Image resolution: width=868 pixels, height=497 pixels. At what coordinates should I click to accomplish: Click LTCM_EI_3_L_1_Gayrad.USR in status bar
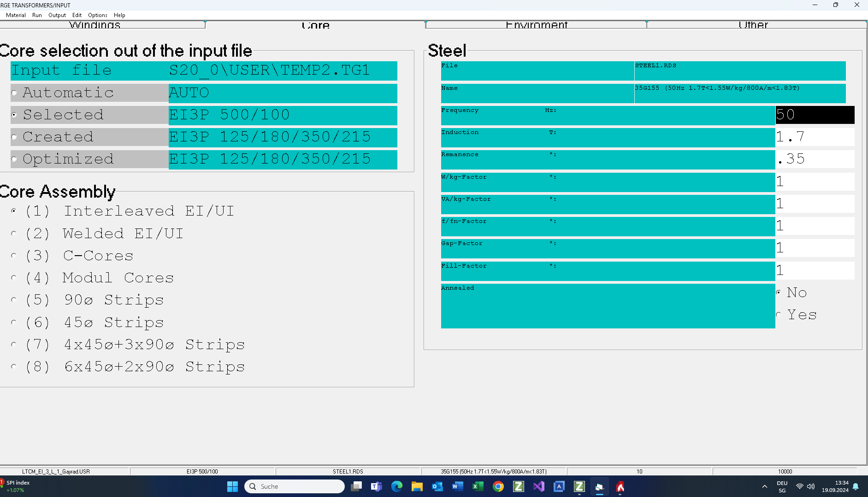56,471
